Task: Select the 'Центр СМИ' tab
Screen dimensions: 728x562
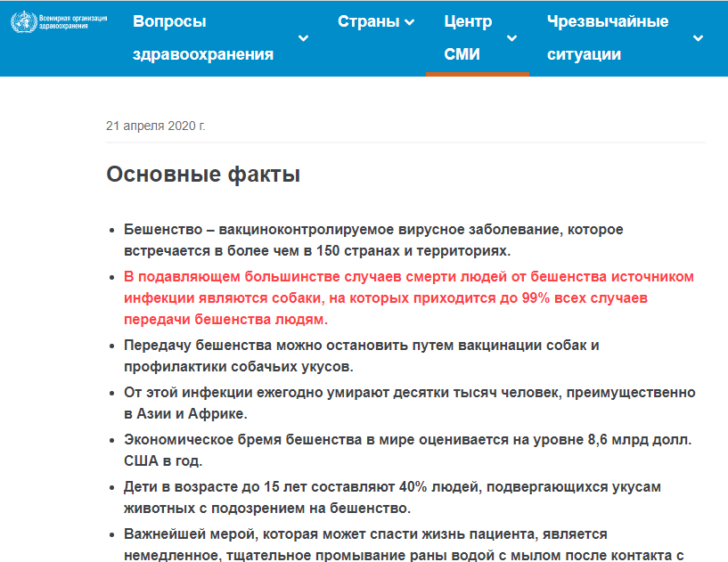Action: 467,38
